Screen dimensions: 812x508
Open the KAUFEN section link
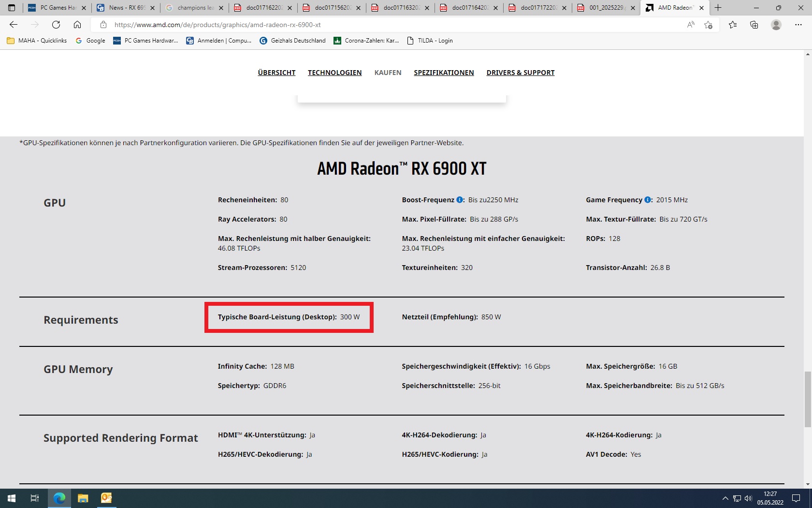pos(388,73)
